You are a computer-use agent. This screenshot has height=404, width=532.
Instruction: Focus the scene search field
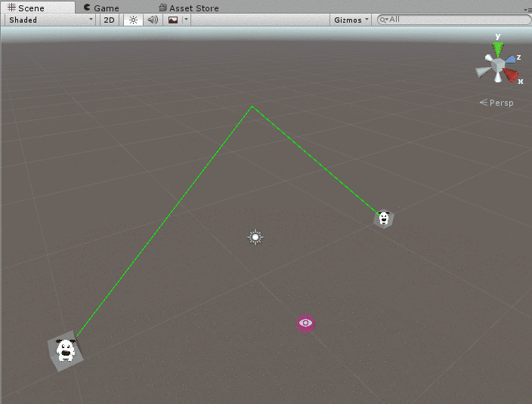pyautogui.click(x=454, y=20)
